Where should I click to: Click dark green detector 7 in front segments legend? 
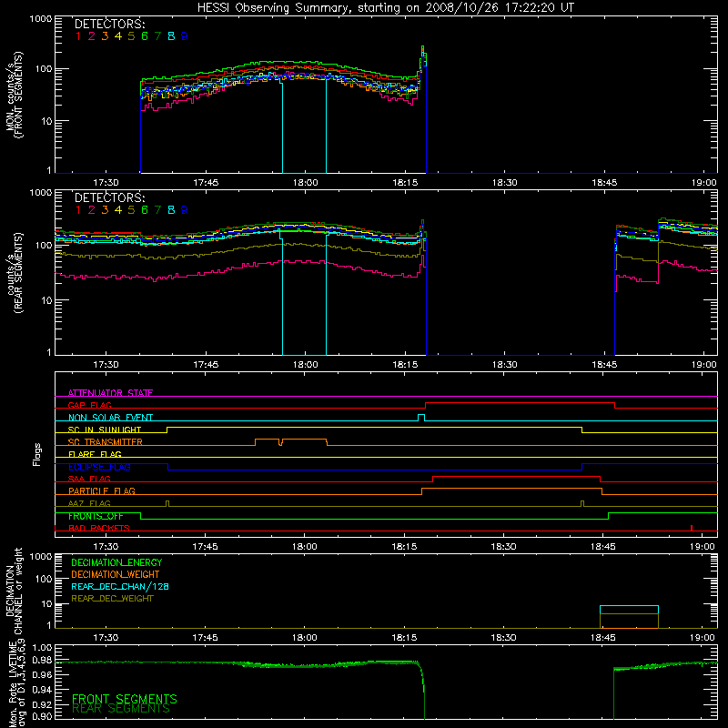point(157,35)
